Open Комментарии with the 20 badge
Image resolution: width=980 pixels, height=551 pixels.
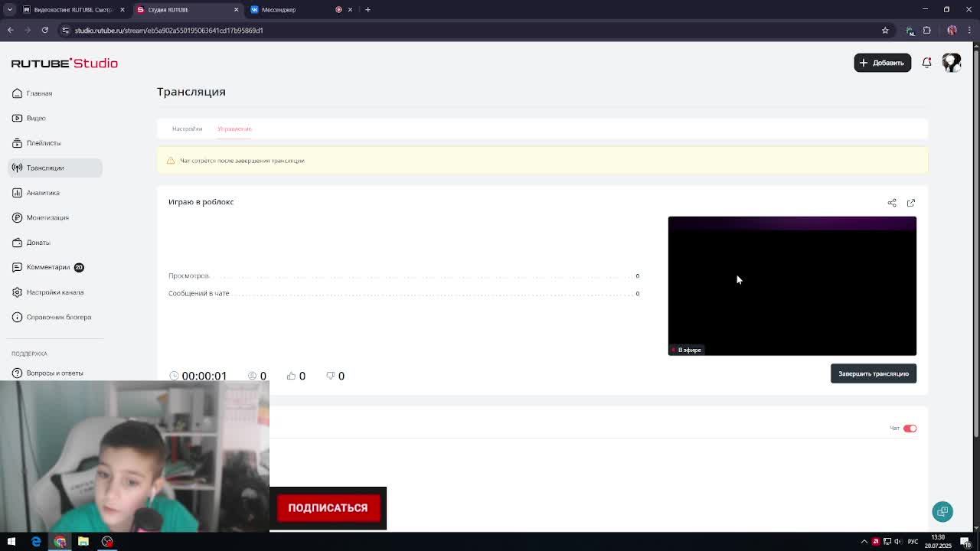click(x=48, y=267)
